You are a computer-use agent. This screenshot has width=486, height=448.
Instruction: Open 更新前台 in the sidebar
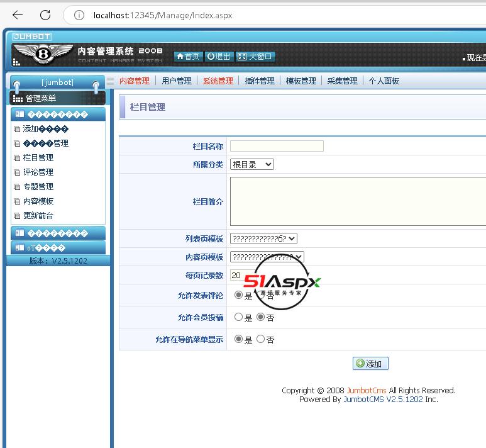click(38, 216)
